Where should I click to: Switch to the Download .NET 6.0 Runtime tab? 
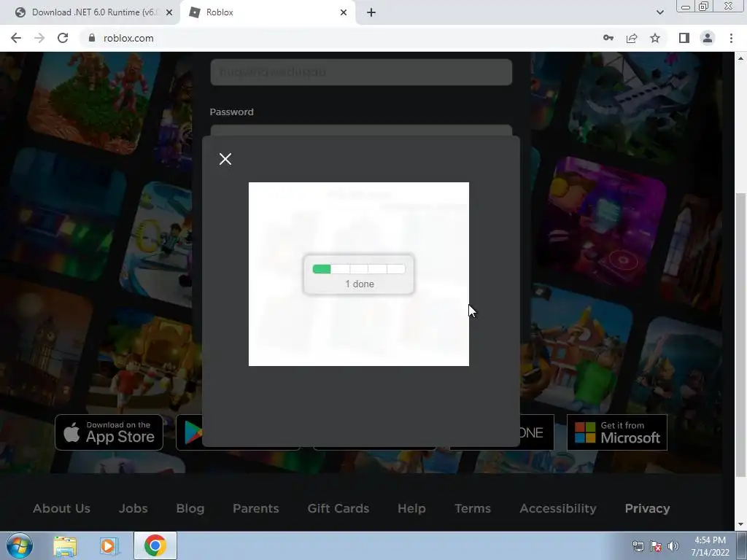[90, 12]
